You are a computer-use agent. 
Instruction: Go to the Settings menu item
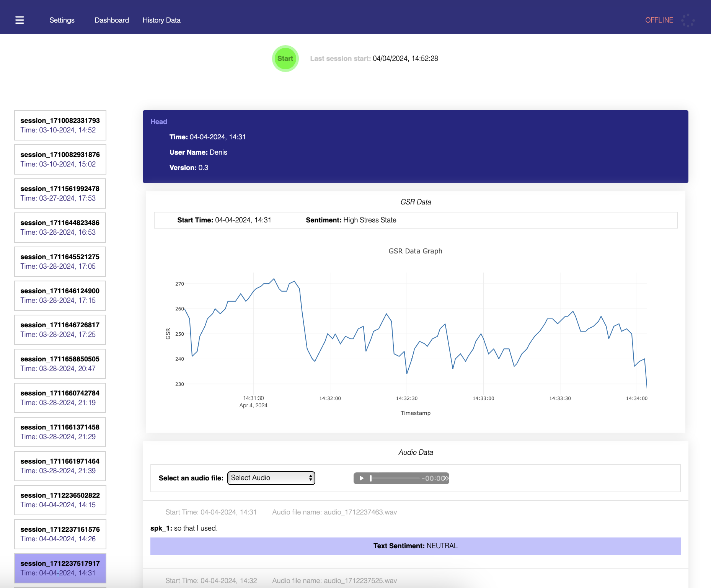pos(62,20)
